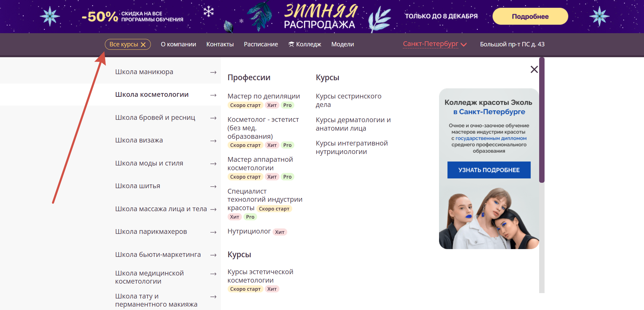Open Курсы дерматологии и анатомии лица
The image size is (644, 310).
[353, 124]
